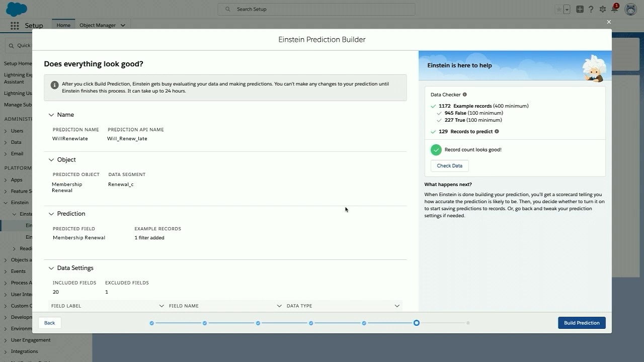Image resolution: width=644 pixels, height=362 pixels.
Task: Click the first progress step dot
Action: [x=151, y=323]
